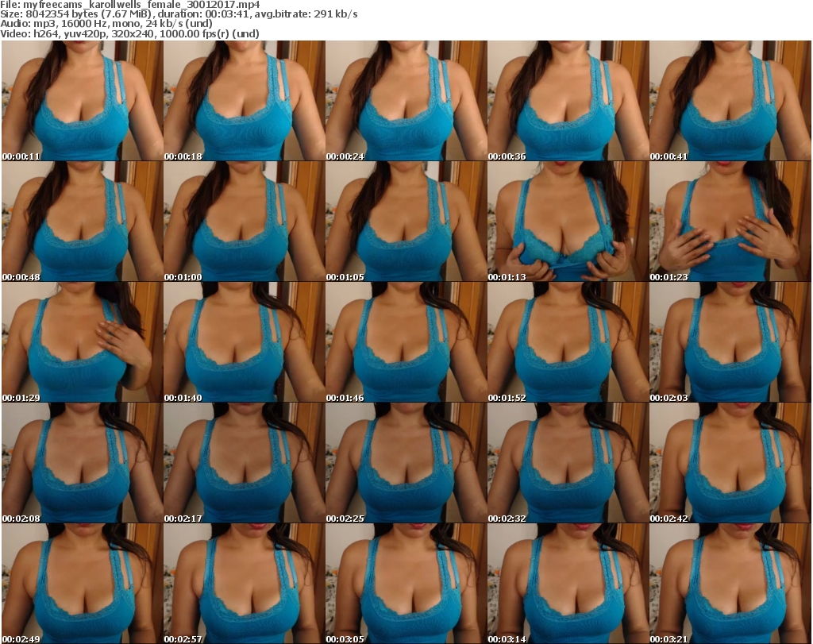Click the 00:01:13 thumbnail
813x644 pixels.
pyautogui.click(x=568, y=222)
